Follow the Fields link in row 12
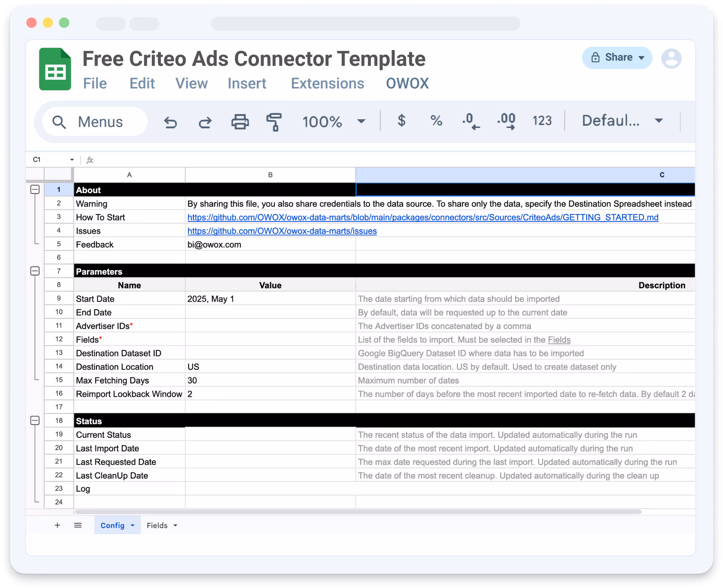The image size is (723, 588). (559, 340)
